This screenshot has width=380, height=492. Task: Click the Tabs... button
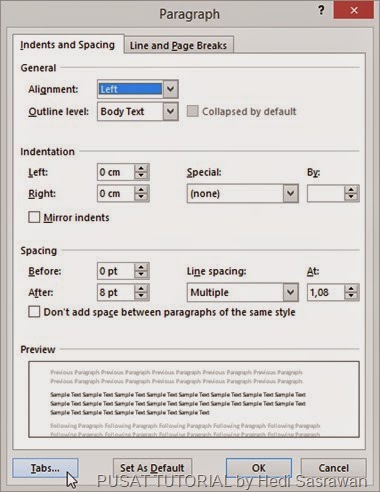[45, 468]
